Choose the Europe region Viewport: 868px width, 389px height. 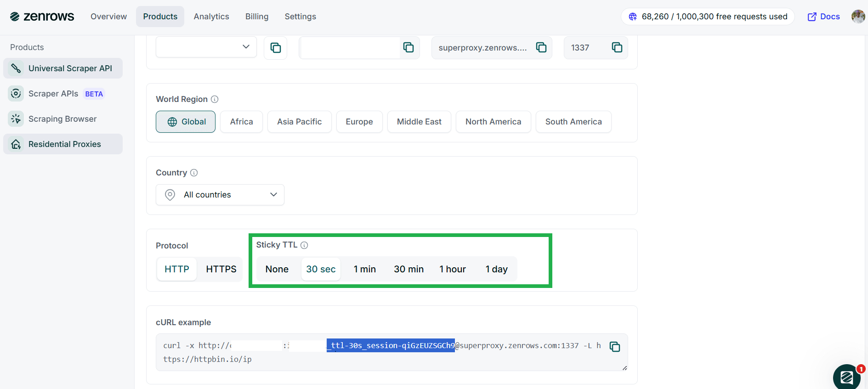(x=359, y=122)
